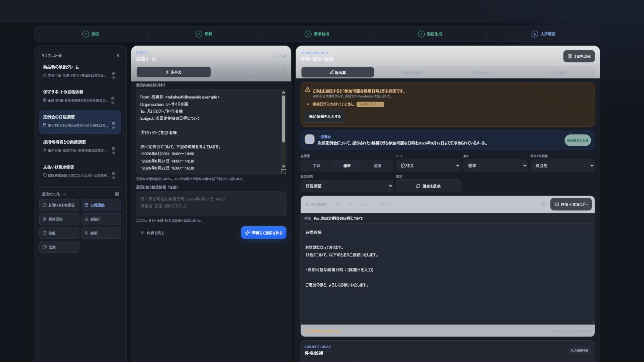
Task: Click warning icon in 納品物の破損クレーム sample
Action: click(x=45, y=75)
